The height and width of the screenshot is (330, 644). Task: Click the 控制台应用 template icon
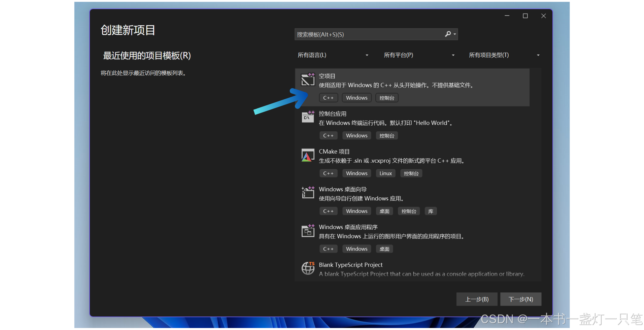(308, 117)
